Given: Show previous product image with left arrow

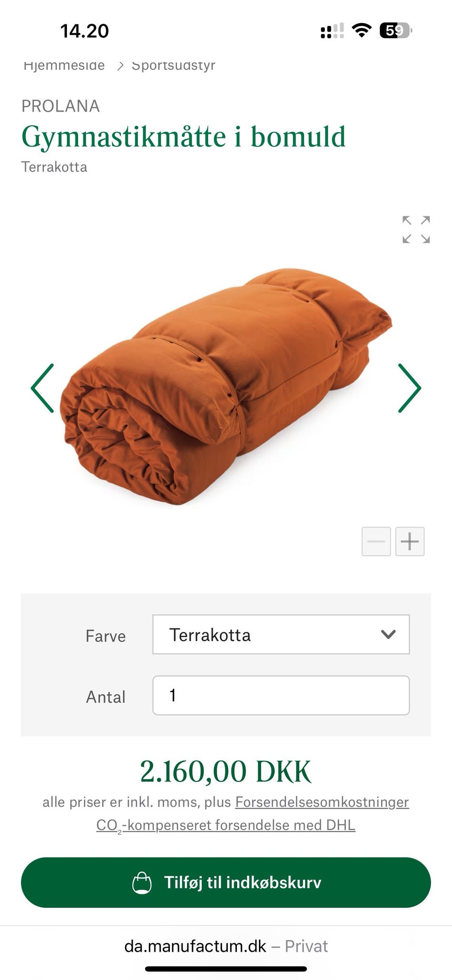Looking at the screenshot, I should tap(43, 388).
